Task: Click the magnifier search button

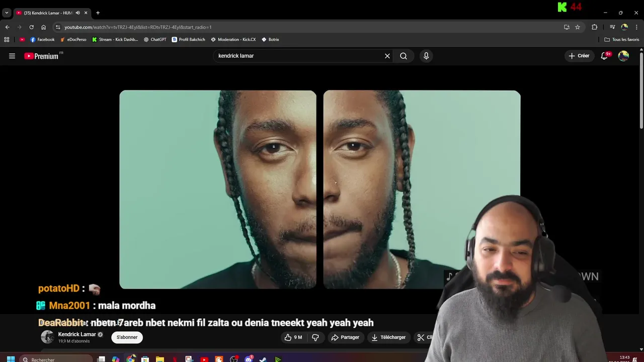Action: [x=404, y=56]
